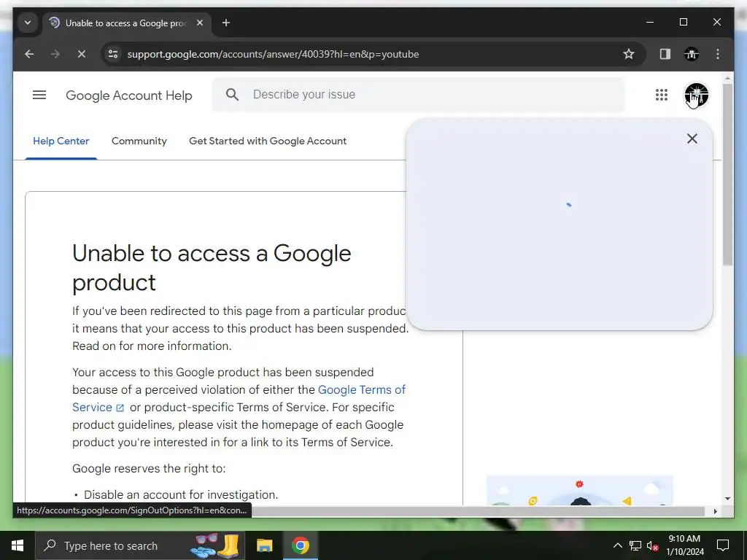Screen dimensions: 747x560
Task: Show hidden system tray icons
Action: click(x=617, y=545)
